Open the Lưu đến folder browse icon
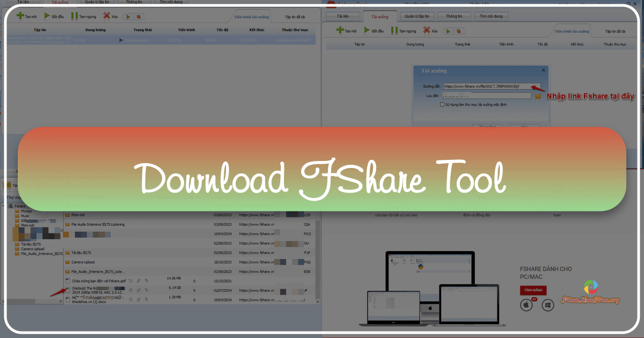This screenshot has width=644, height=338. point(537,96)
